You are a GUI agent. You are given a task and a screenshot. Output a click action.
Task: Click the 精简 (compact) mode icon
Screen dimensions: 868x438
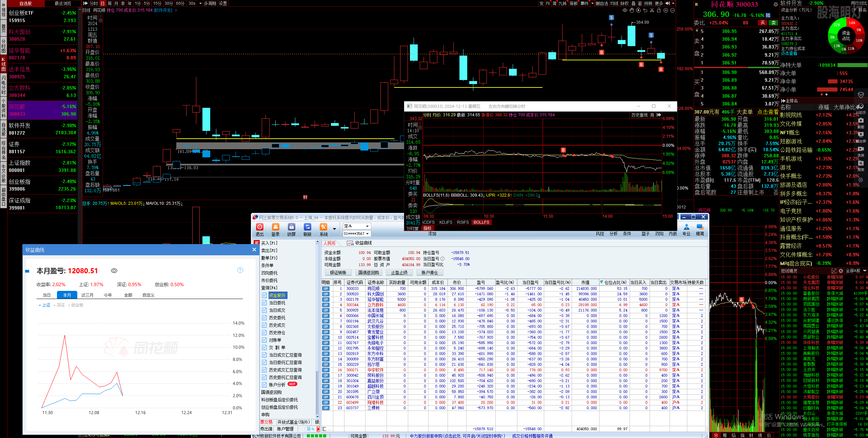pos(700,227)
